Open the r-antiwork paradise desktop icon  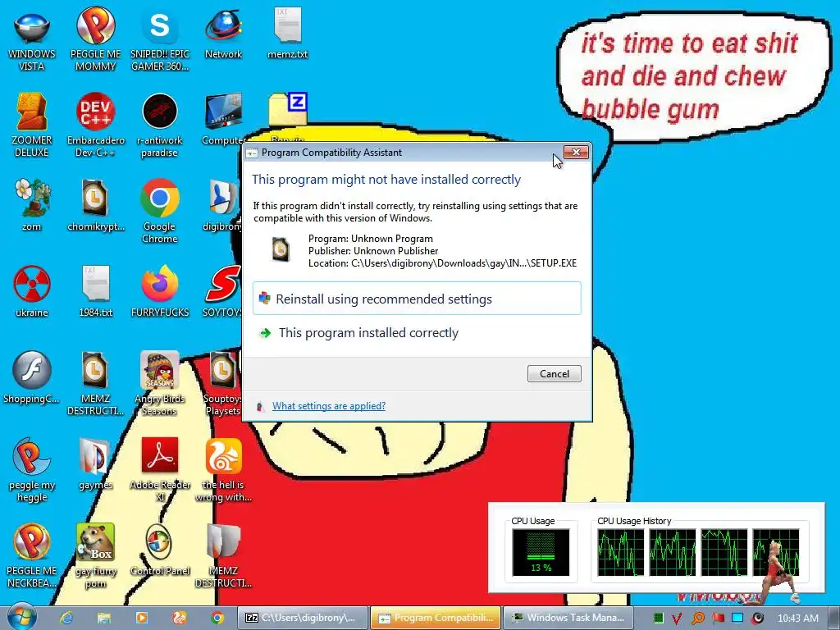(160, 125)
